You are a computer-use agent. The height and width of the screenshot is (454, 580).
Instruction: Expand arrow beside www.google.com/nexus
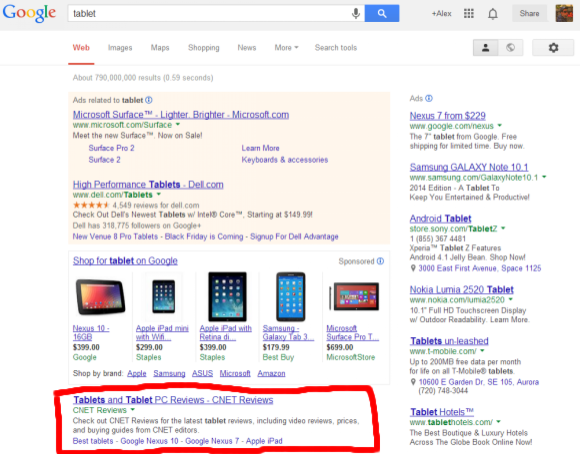point(500,125)
